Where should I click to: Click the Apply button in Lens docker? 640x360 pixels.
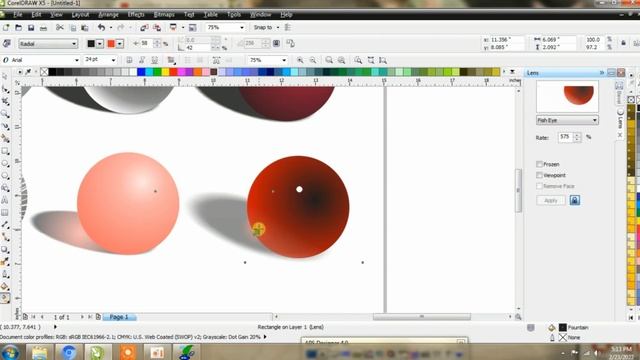pos(551,200)
